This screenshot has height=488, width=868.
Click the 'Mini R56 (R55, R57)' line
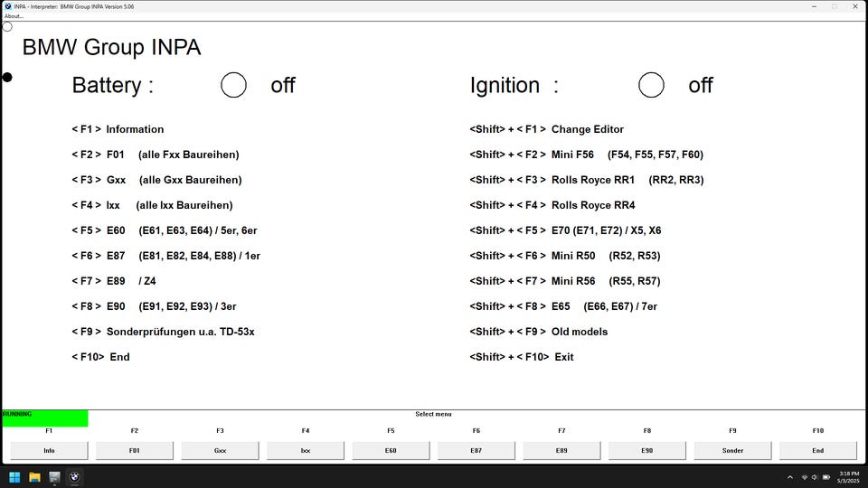[565, 281]
